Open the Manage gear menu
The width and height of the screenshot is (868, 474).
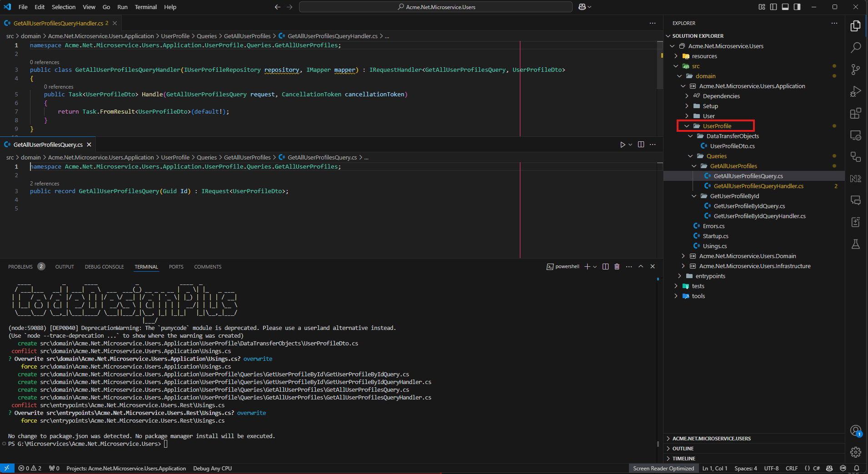point(856,452)
